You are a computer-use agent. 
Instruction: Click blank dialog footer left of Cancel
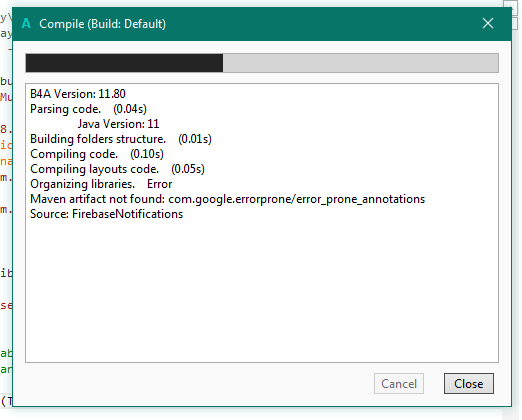(x=193, y=384)
